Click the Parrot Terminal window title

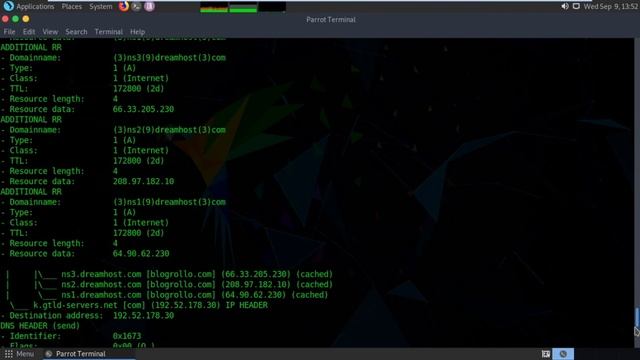[331, 20]
